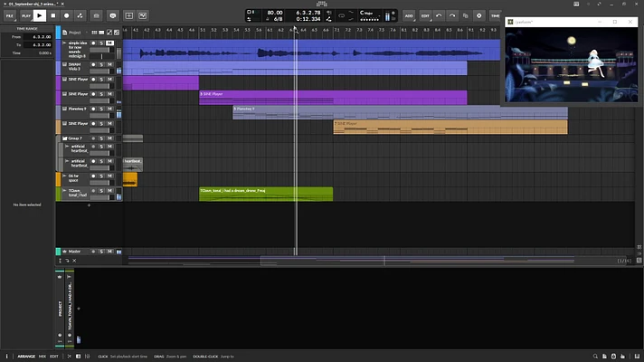Viewport: 644px width, 362px height.
Task: Click the video preview in the perform window
Action: (572, 65)
